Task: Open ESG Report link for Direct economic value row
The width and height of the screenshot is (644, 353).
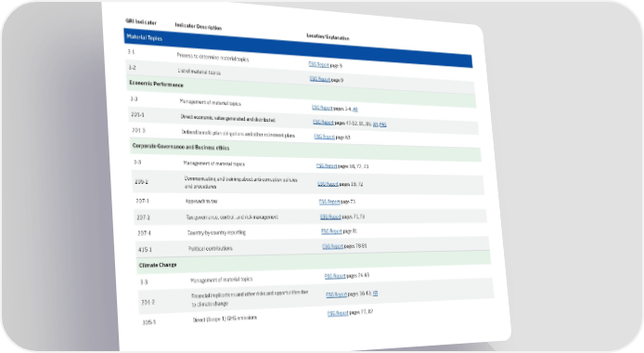Action: [323, 122]
